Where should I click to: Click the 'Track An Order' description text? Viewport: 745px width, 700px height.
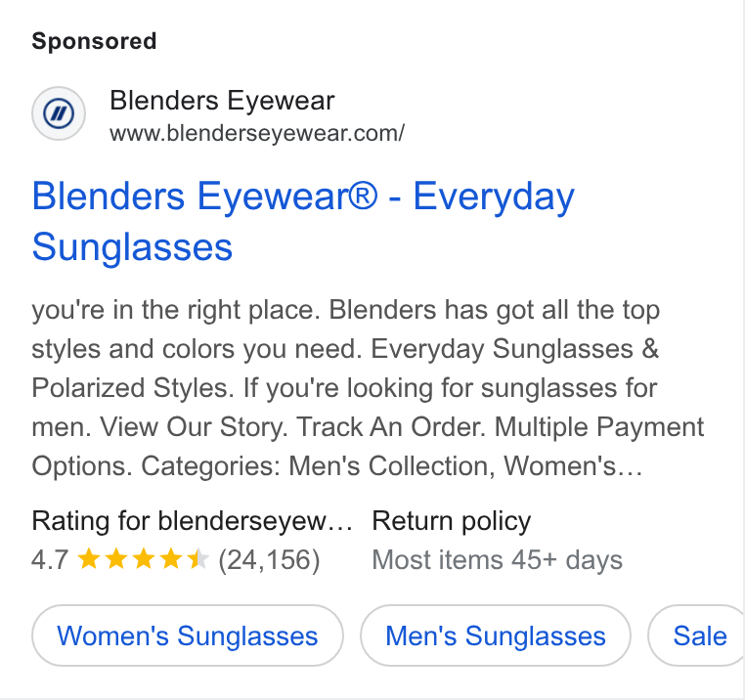(x=390, y=426)
